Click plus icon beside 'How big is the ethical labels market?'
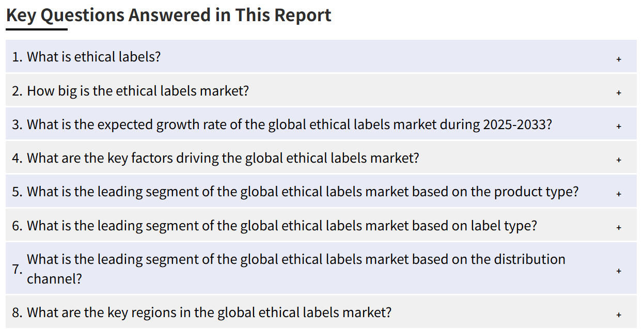Screen dimensions: 644x329 pos(618,93)
